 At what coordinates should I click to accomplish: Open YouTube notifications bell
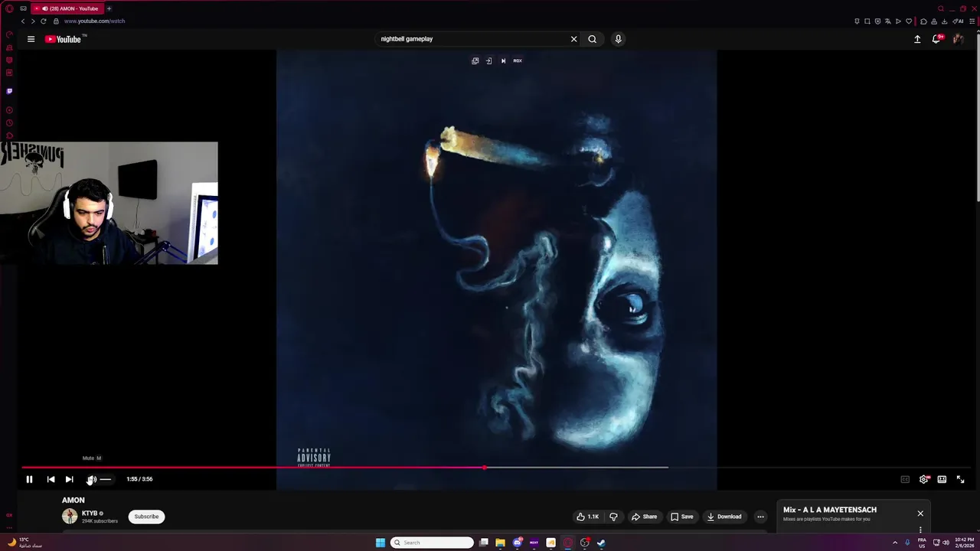(936, 39)
